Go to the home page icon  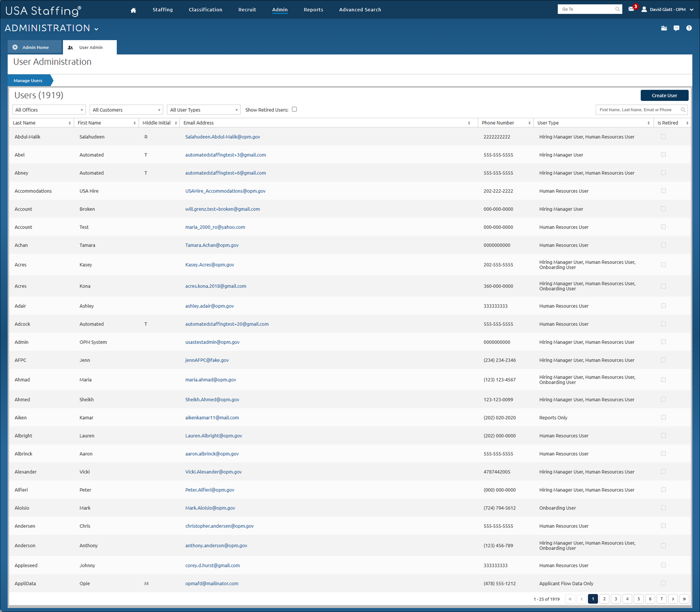click(133, 10)
